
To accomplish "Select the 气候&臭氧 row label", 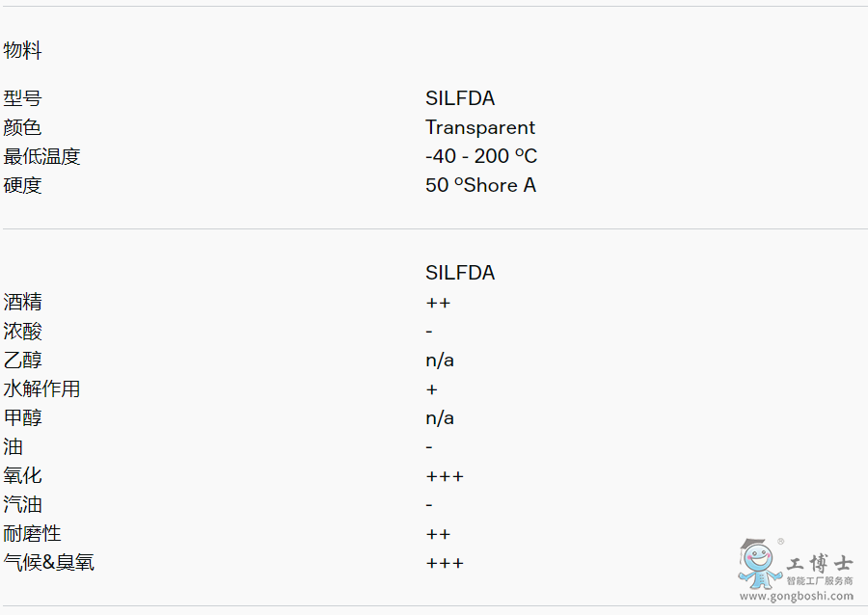I will pos(48,563).
